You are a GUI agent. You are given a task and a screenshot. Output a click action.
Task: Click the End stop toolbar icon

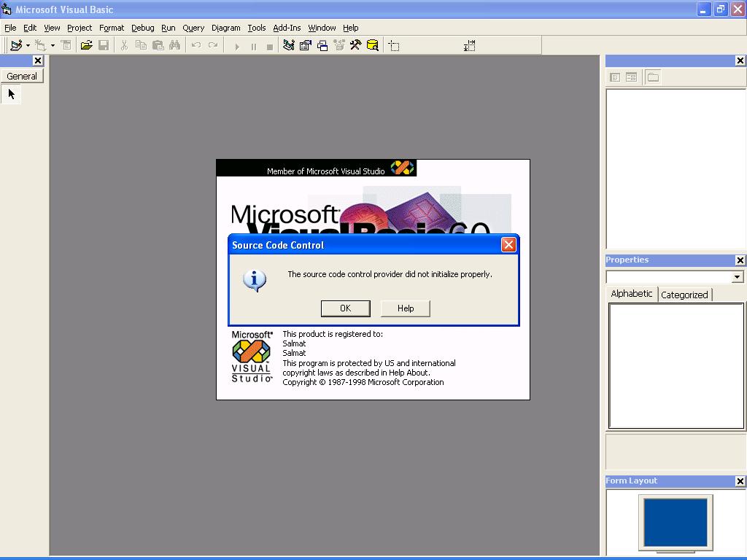[270, 46]
